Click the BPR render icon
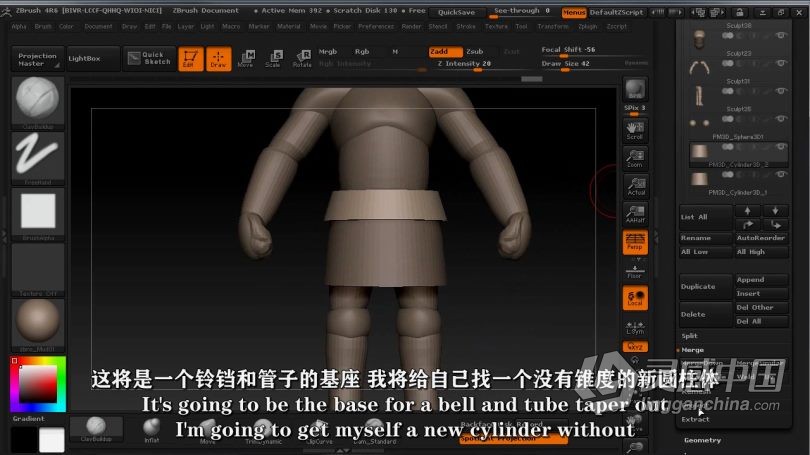The image size is (810, 455). (x=635, y=89)
